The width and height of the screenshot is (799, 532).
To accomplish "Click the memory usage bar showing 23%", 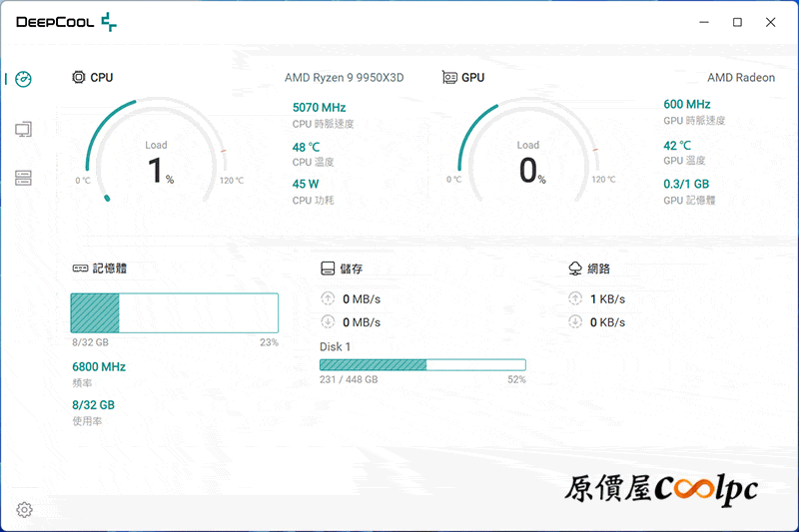I will [x=174, y=312].
